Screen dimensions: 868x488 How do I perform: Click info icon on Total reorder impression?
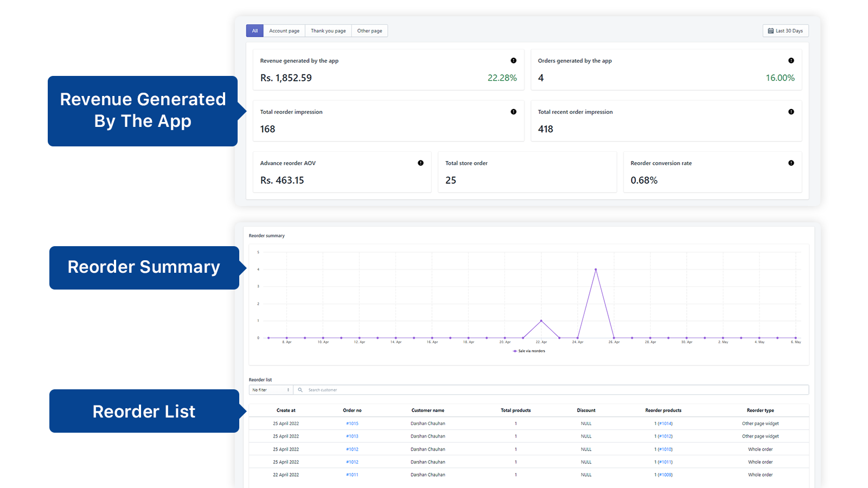point(513,112)
